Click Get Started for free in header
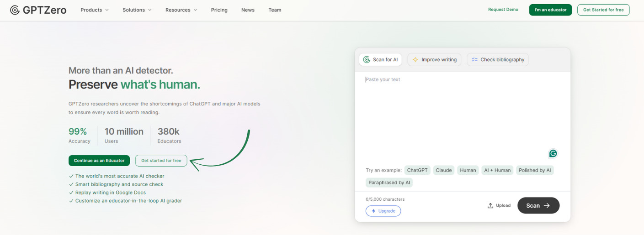This screenshot has width=644, height=235. [603, 10]
